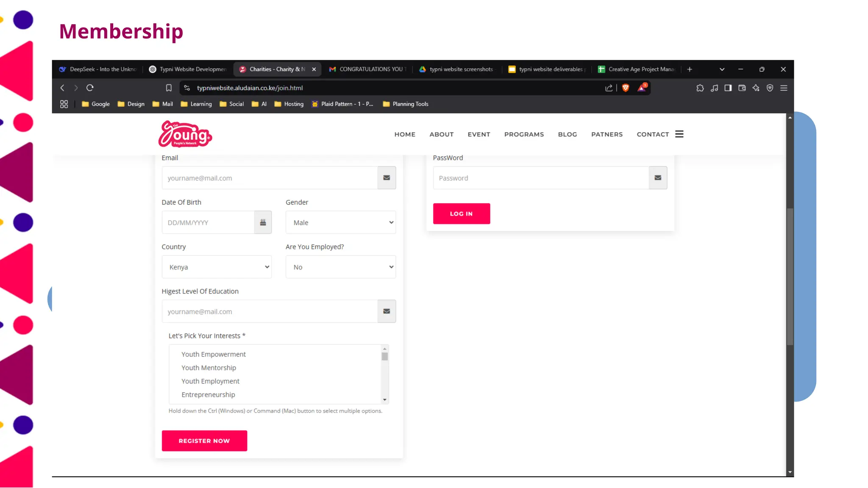Click the REGISTER NOW button
Viewport: 868px width, 488px height.
coord(204,441)
